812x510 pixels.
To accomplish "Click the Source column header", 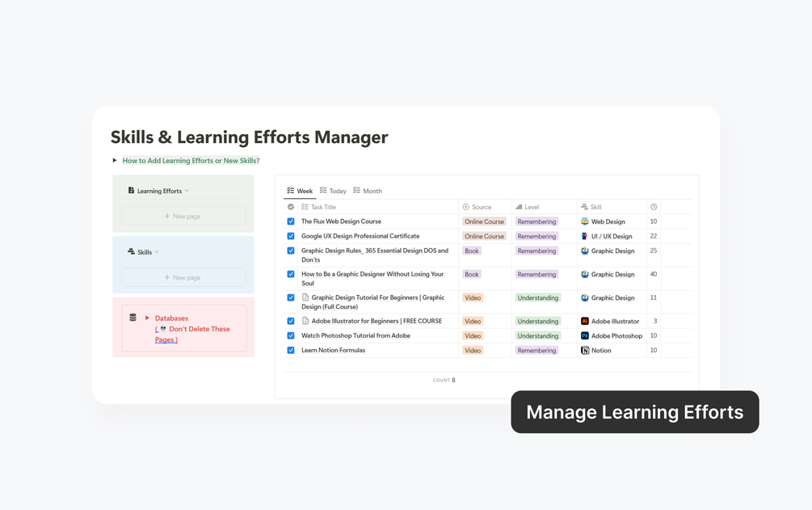I will click(x=477, y=207).
